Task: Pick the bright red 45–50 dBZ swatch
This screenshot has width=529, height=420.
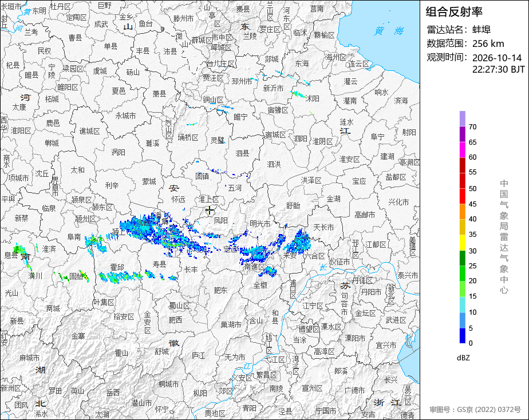Action: 462,196
